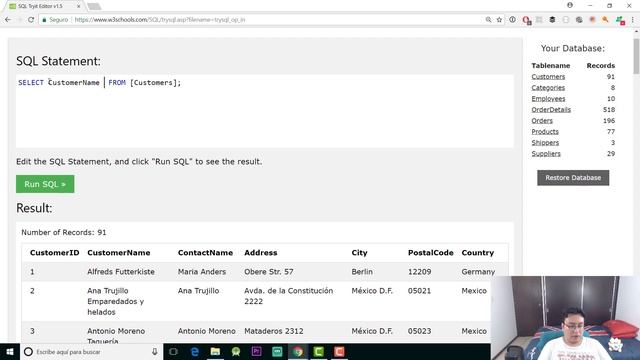The height and width of the screenshot is (360, 640).
Task: Click the taskbar microphone icon
Action: click(155, 351)
